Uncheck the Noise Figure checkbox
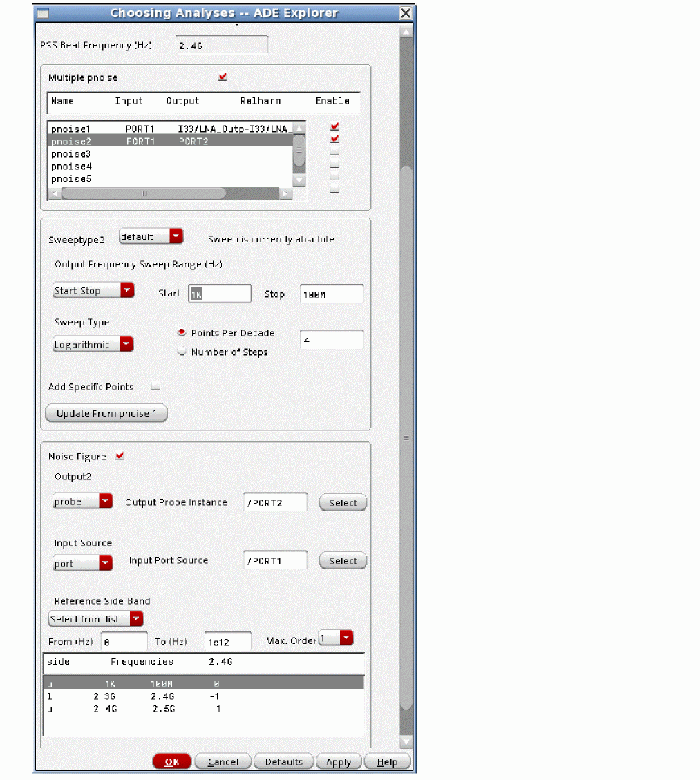 click(120, 456)
